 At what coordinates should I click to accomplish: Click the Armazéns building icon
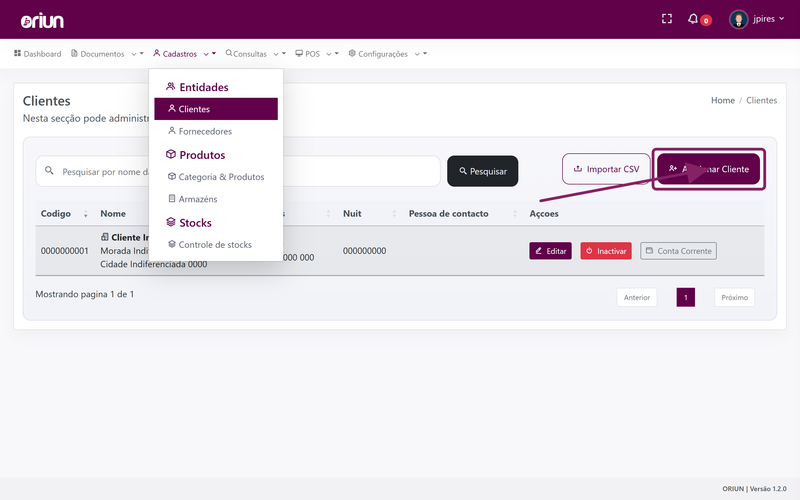(x=172, y=198)
